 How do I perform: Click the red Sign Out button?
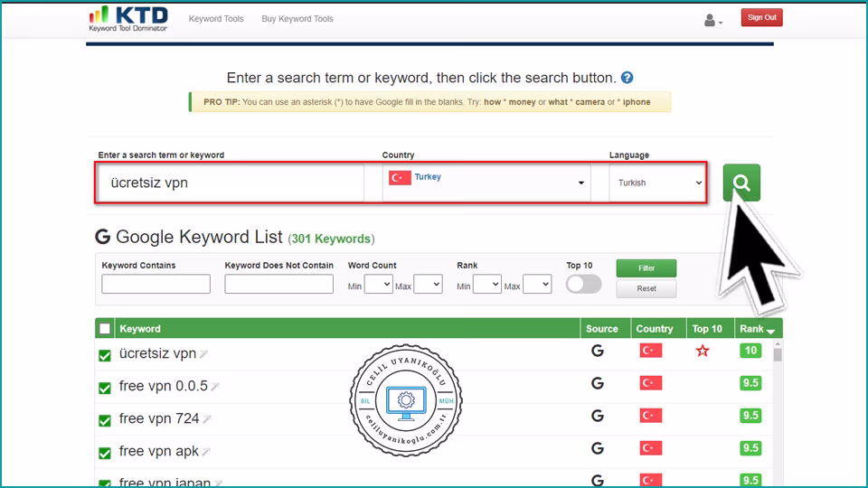coord(761,18)
